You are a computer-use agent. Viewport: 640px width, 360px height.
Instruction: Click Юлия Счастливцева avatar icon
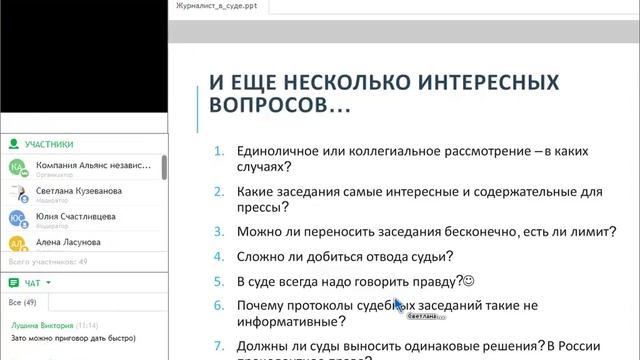[x=17, y=219]
